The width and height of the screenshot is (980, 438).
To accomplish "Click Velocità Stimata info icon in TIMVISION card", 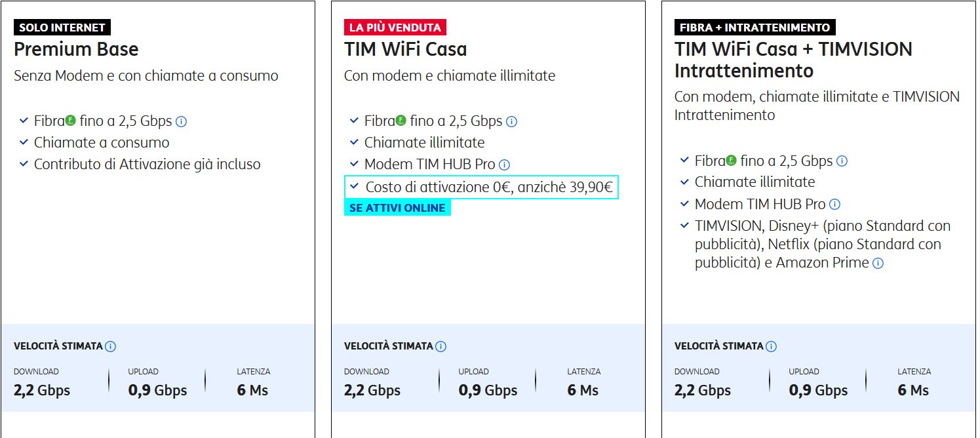I will tap(772, 346).
